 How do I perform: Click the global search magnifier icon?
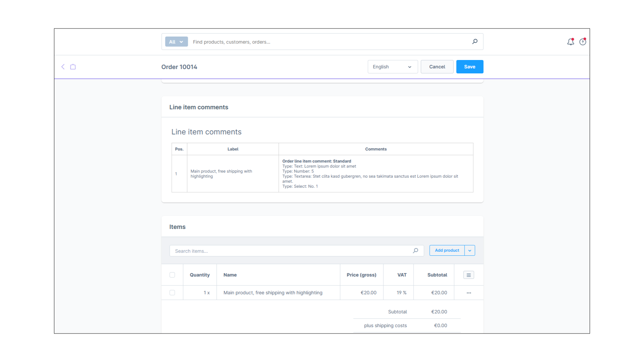(475, 42)
